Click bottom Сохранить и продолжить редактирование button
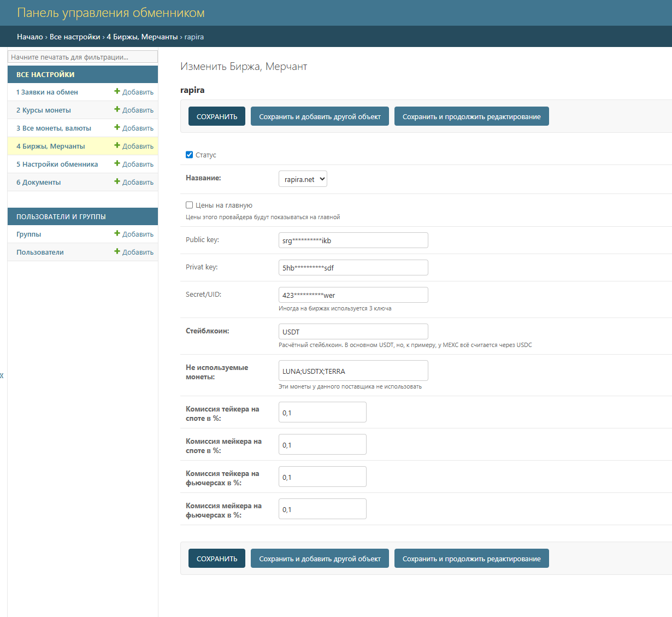The image size is (672, 617). pyautogui.click(x=471, y=559)
